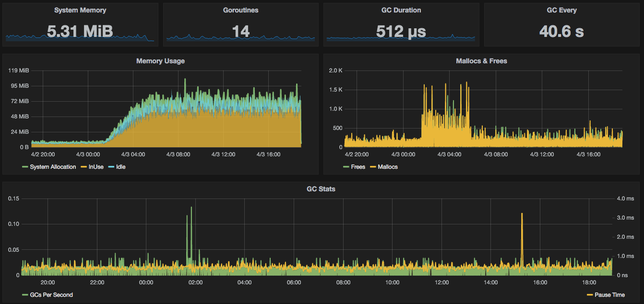Click the 3.0 ms right-axis label
The height and width of the screenshot is (304, 644).
(x=624, y=218)
